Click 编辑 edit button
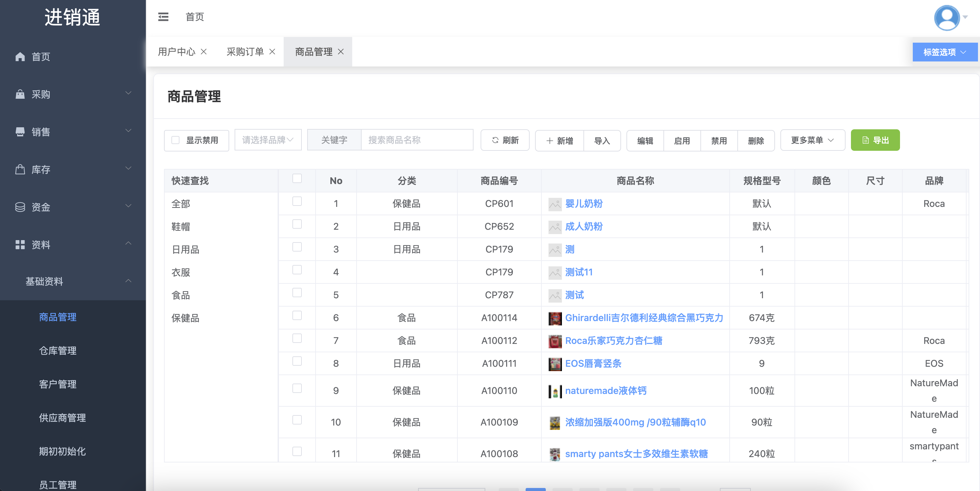The image size is (980, 491). coord(645,141)
